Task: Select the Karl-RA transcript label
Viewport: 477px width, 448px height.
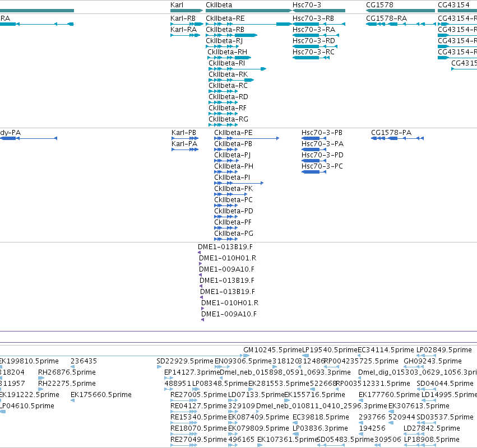Action: [x=183, y=30]
